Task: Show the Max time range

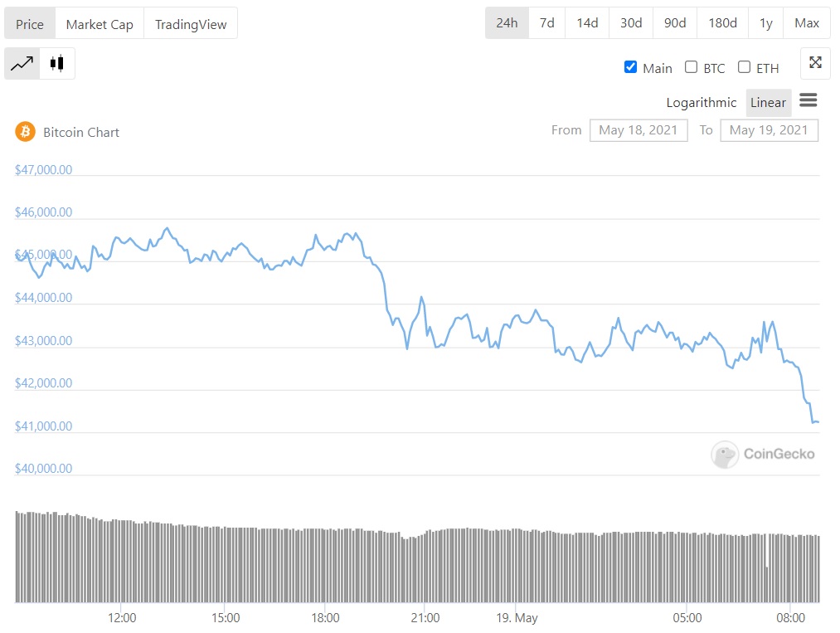Action: pyautogui.click(x=806, y=23)
